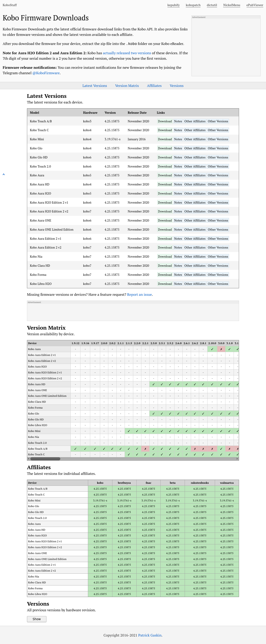This screenshot has height=644, width=266.
Task: Open the kobopatch link
Action: tap(193, 5)
